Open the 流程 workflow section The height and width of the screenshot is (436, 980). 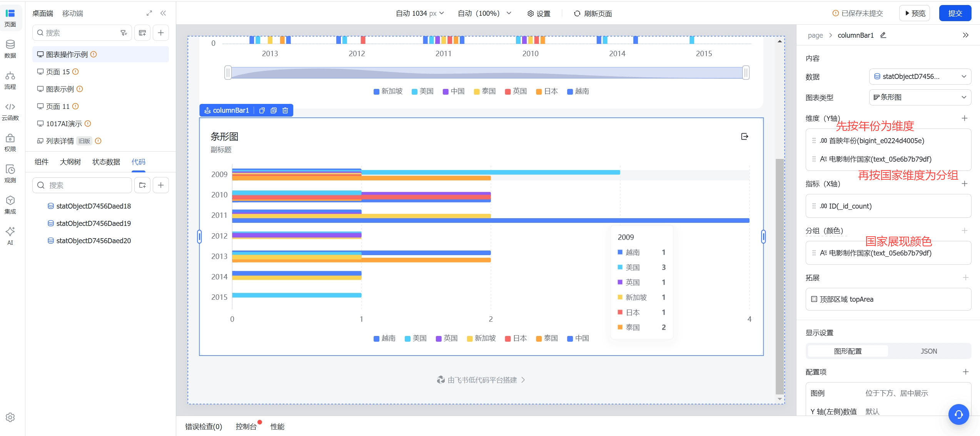coord(10,80)
